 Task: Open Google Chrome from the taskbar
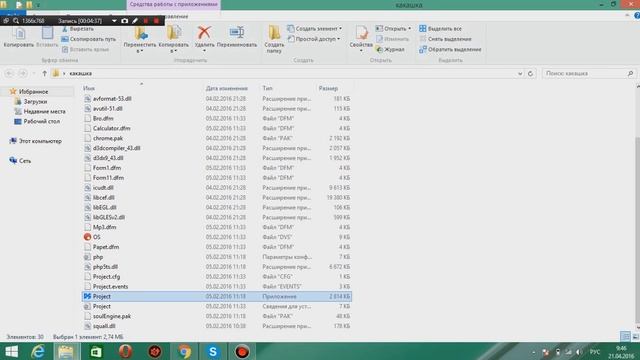[x=184, y=351]
